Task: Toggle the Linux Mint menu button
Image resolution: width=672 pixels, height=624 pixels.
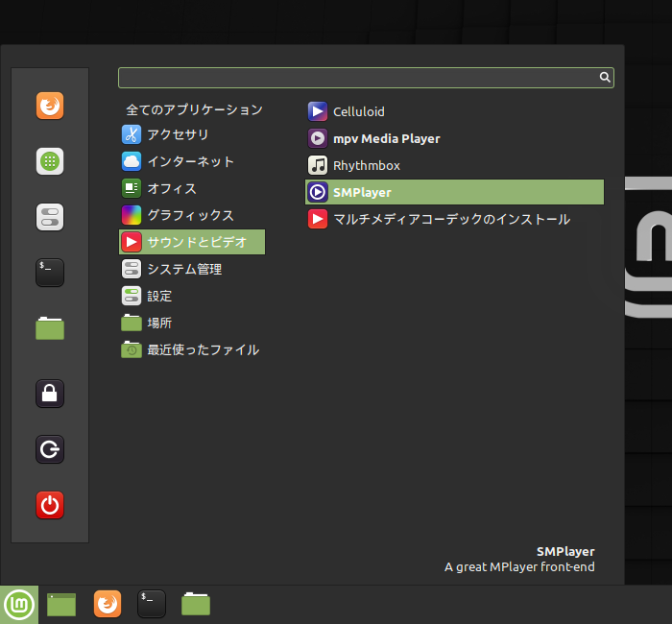Action: coord(19,605)
